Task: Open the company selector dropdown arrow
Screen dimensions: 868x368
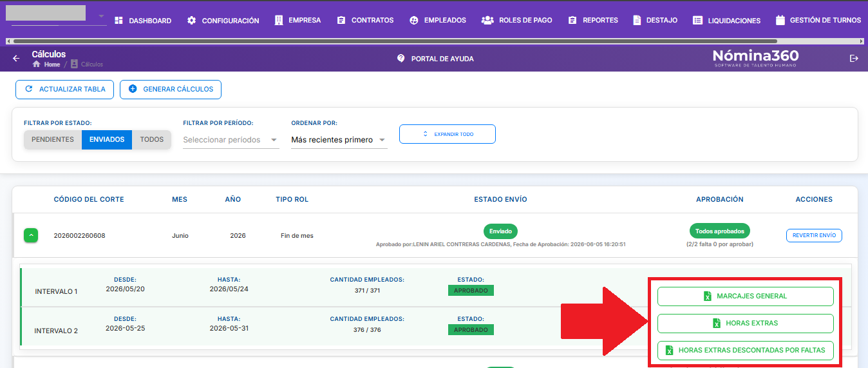Action: click(101, 16)
